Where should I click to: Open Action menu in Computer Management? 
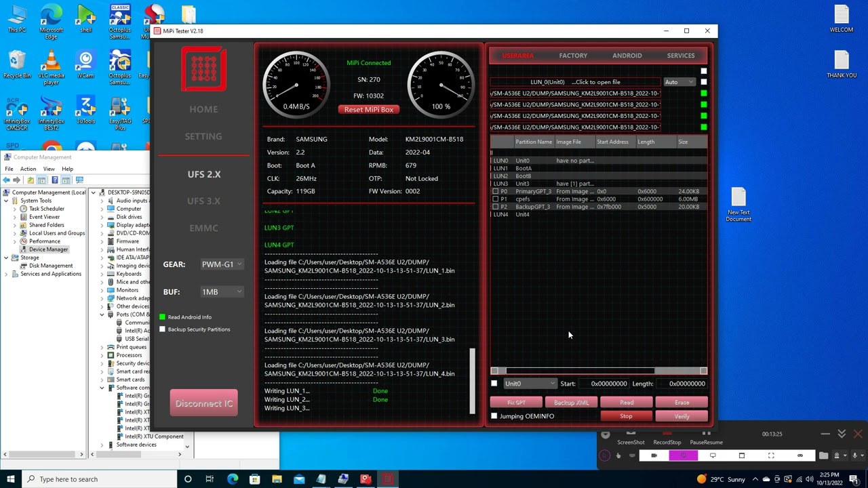(x=28, y=169)
